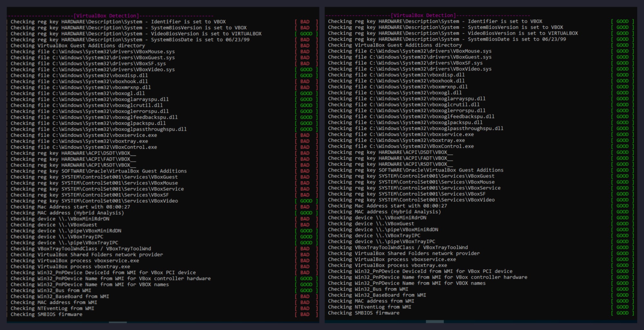Select left pane 'Checking Win32_Bus from WMI' line
The image size is (644, 330).
[x=51, y=290]
